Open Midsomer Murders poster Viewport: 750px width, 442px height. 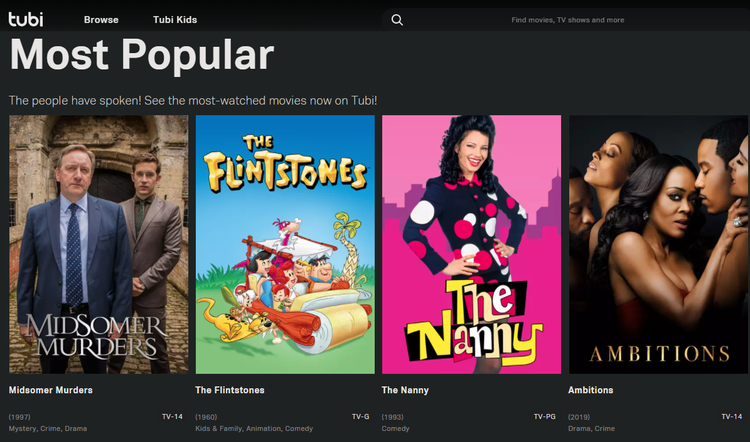(99, 244)
